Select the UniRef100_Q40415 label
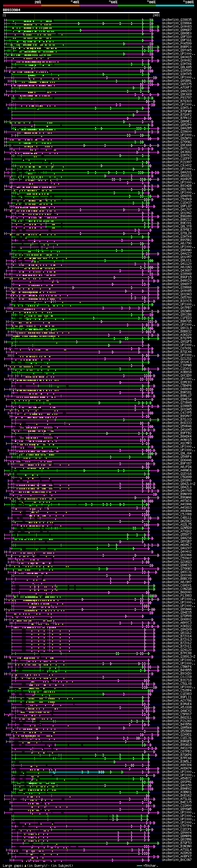Image resolution: width=197 pixels, height=868 pixels. click(x=177, y=57)
